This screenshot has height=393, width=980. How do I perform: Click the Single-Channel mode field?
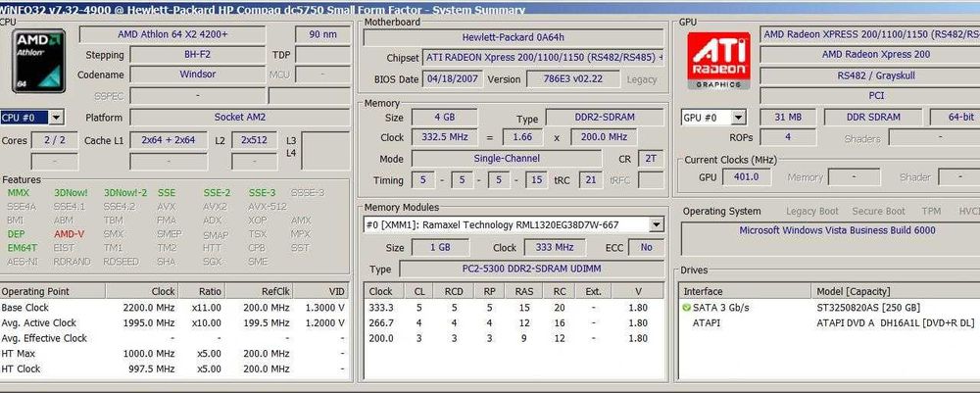[x=507, y=159]
